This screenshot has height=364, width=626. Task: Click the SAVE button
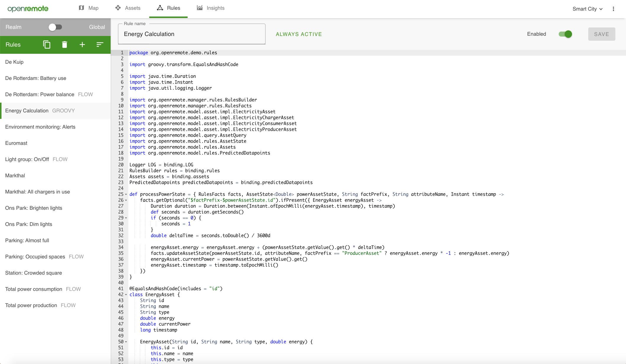point(602,34)
